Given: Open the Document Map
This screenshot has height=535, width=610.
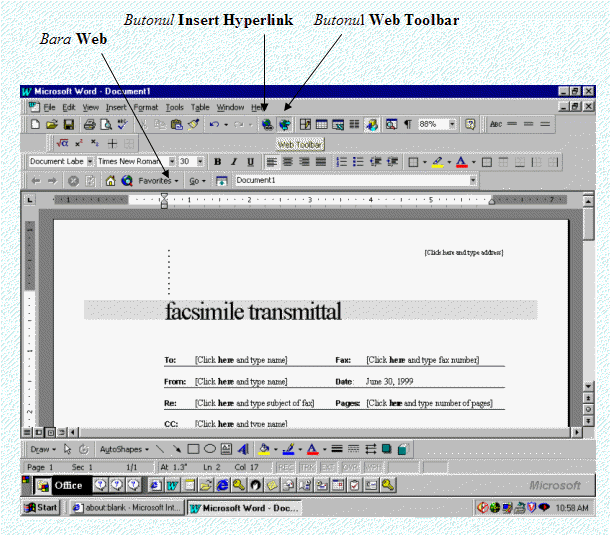Looking at the screenshot, I should point(391,125).
